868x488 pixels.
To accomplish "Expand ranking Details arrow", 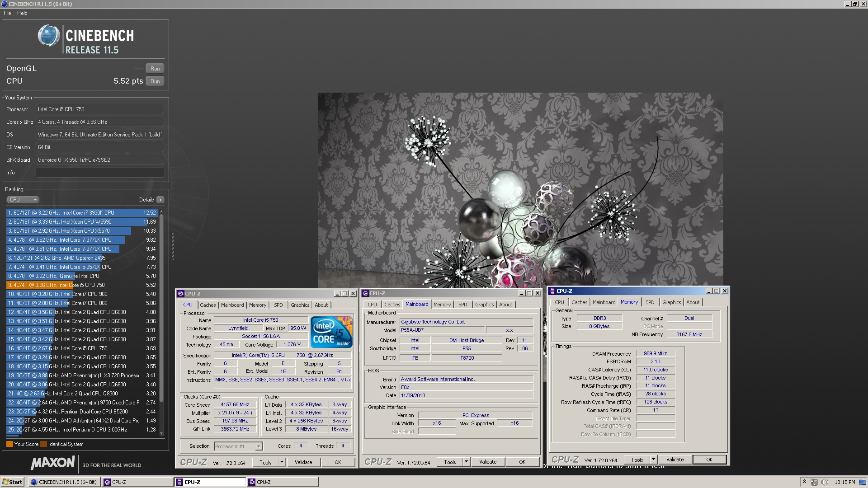I will coord(160,200).
